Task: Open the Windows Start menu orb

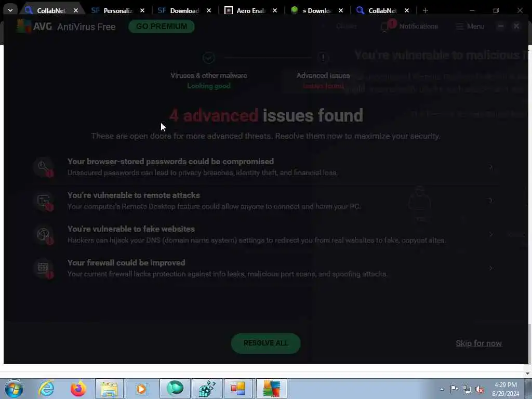Action: click(x=14, y=389)
